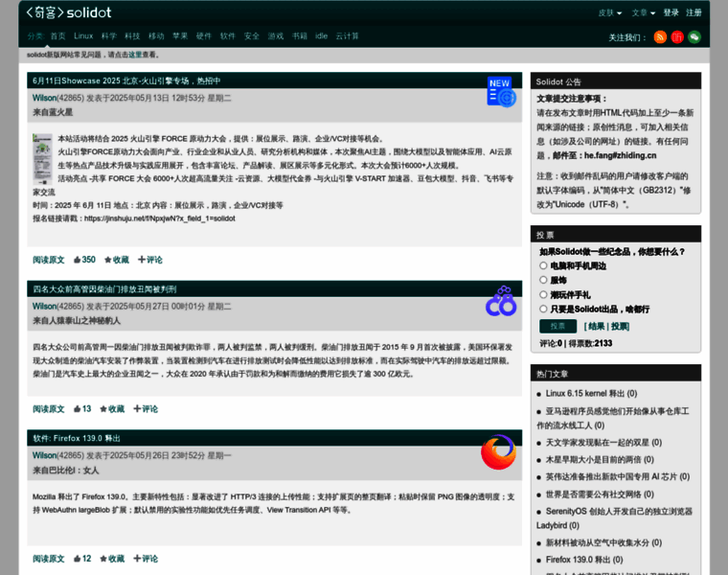The width and height of the screenshot is (728, 575).
Task: Click the Firefox logo topic icon
Action: pos(499,451)
